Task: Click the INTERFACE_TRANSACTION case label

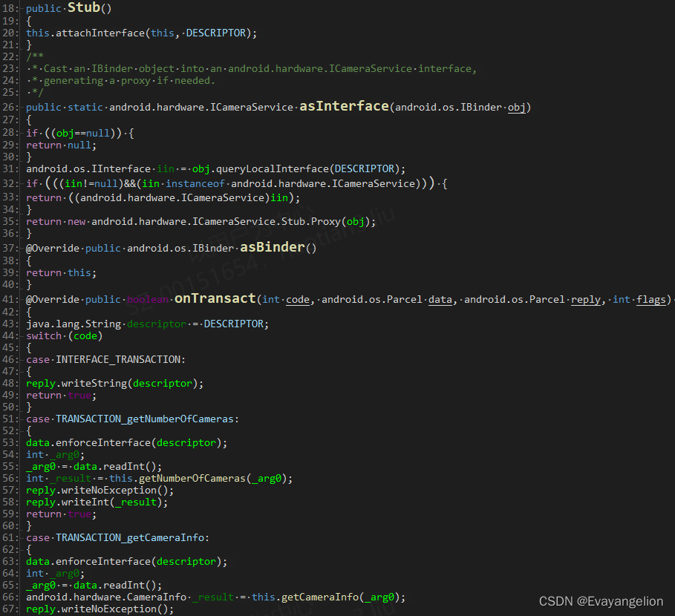Action: [x=121, y=359]
